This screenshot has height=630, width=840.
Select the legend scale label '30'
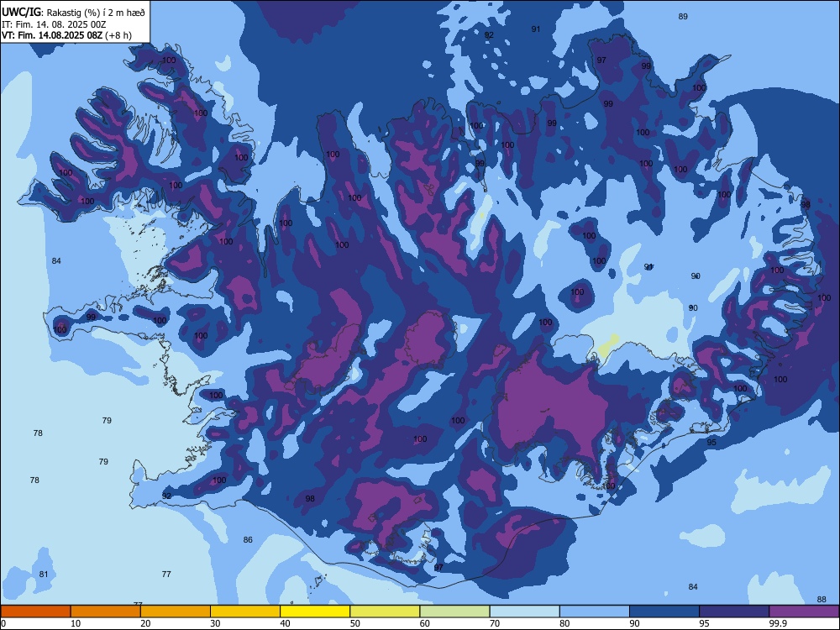pyautogui.click(x=215, y=623)
